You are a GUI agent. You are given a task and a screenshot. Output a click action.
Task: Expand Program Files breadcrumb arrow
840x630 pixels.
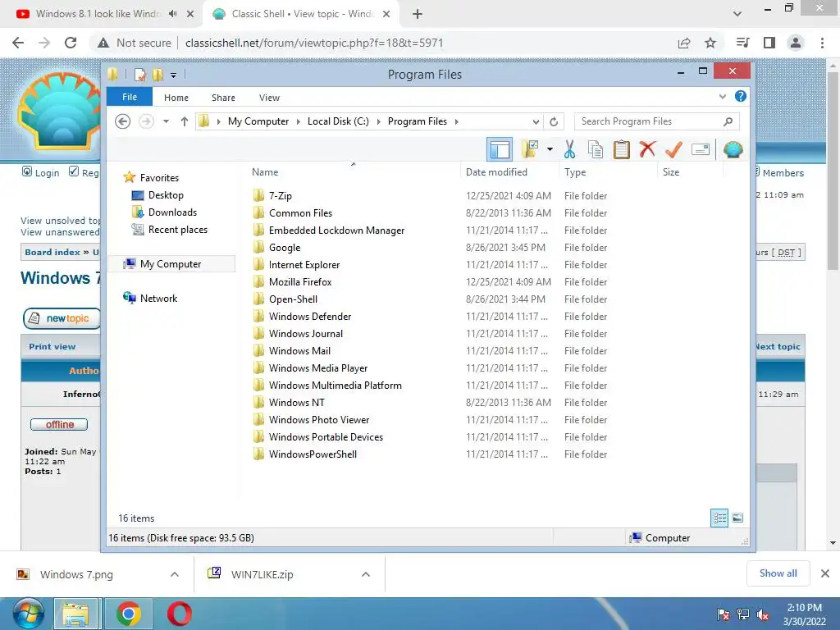456,121
